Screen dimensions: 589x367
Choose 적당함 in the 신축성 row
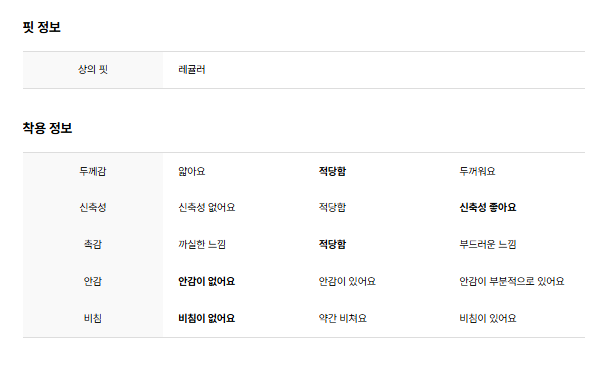(332, 207)
